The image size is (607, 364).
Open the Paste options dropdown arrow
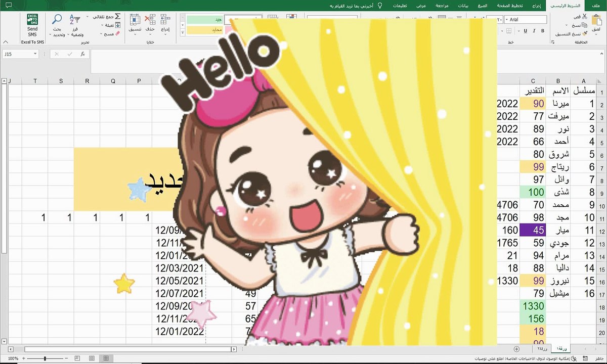coord(596,34)
